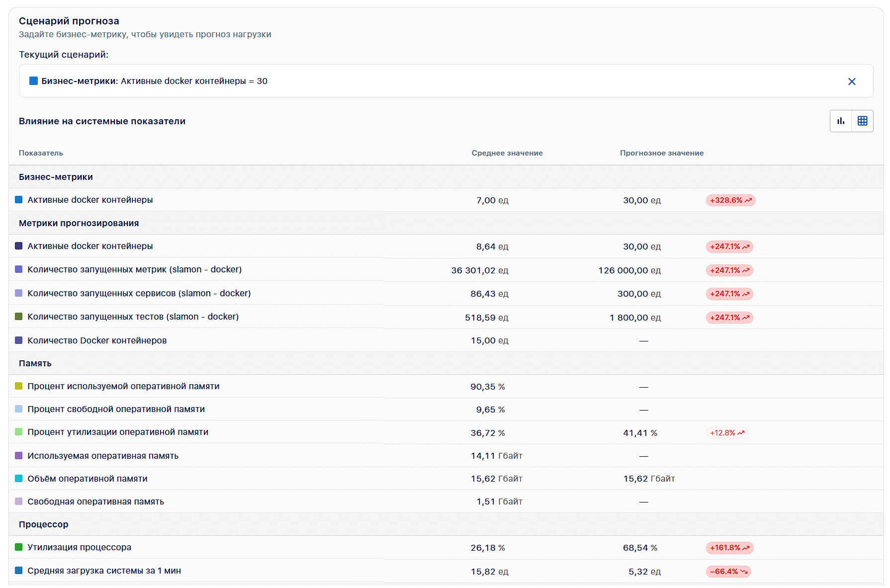Collapse the Метрики прогнозирования section
The height and width of the screenshot is (588, 890).
click(x=79, y=223)
